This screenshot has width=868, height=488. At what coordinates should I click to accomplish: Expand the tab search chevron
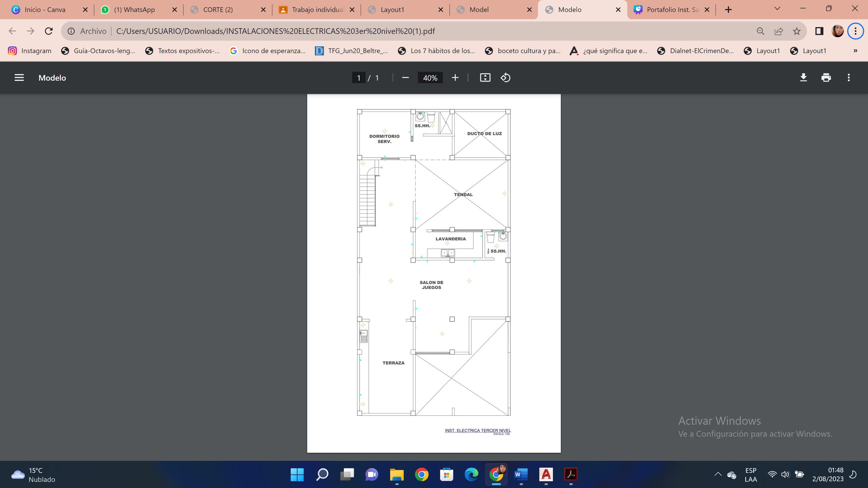click(777, 9)
